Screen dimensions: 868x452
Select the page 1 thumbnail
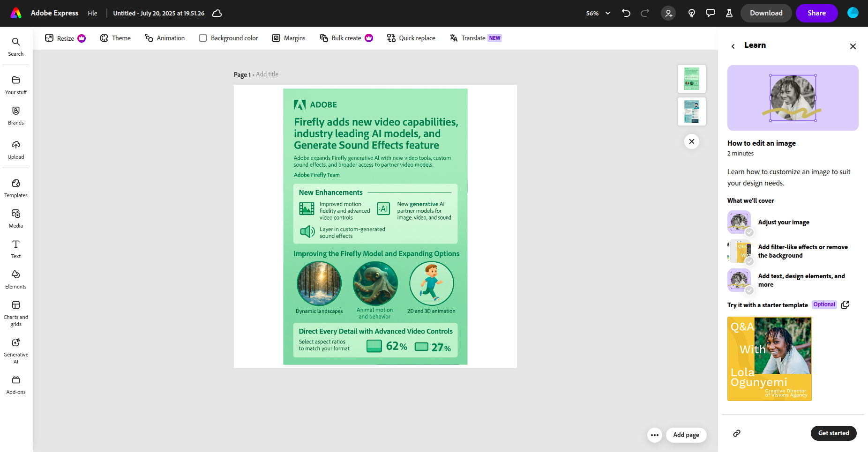pos(692,79)
